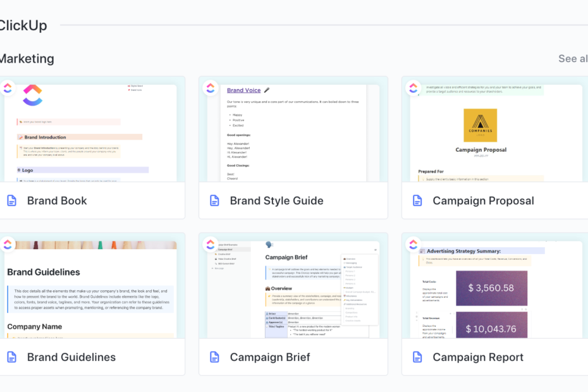Image resolution: width=588 pixels, height=392 pixels.
Task: Click the Advertising Strategy Summary heading
Action: tap(464, 251)
